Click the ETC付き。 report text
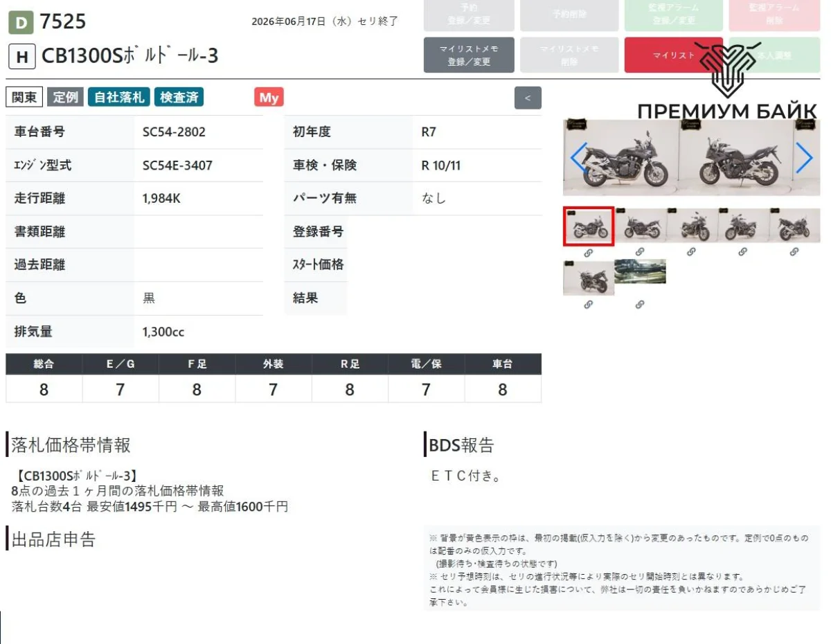Screen dimensions: 831x644 click(x=465, y=476)
